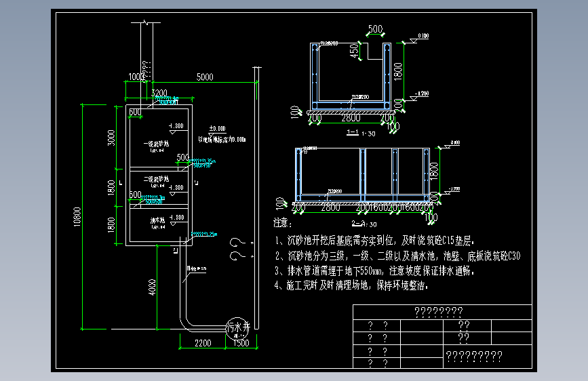The width and height of the screenshot is (588, 381).
Task: Click the ±0.000 elevation mark
Action: click(x=217, y=129)
